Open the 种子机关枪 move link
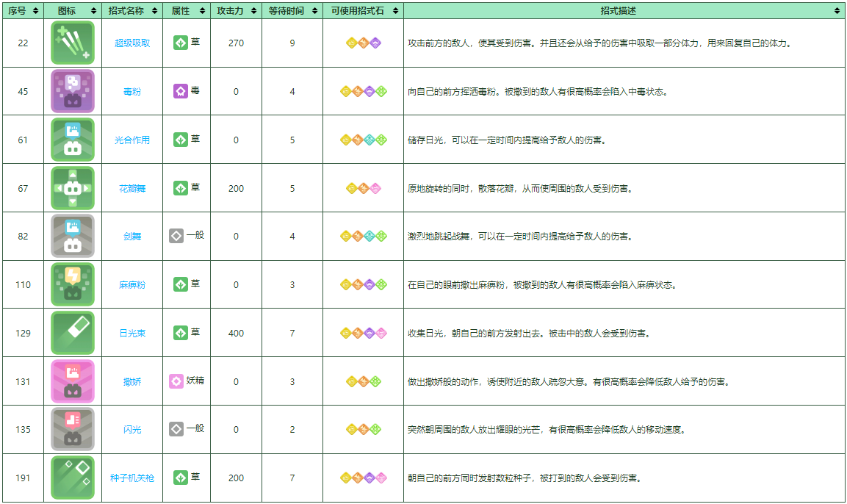The height and width of the screenshot is (504, 847). [132, 478]
